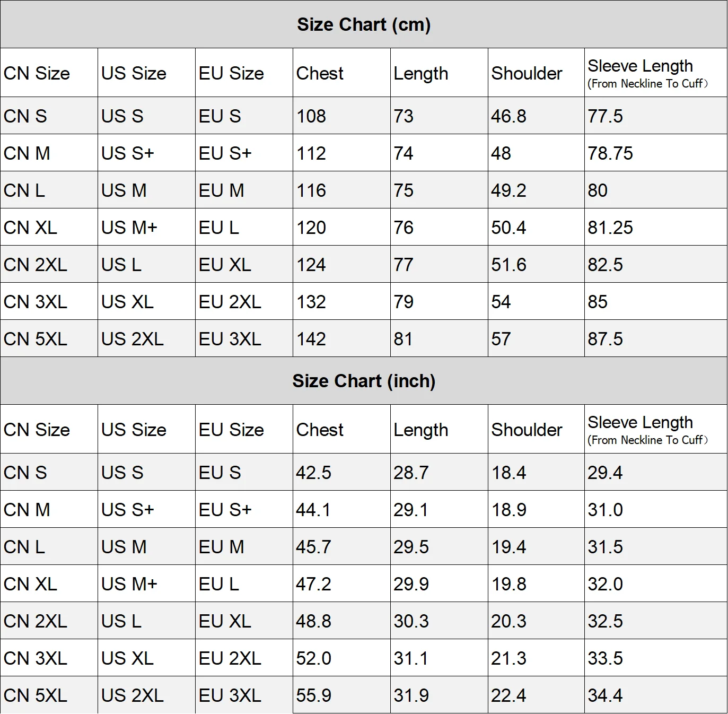Click sleeve length value 87.5
Viewport: 728px width, 714px height.
(x=605, y=339)
